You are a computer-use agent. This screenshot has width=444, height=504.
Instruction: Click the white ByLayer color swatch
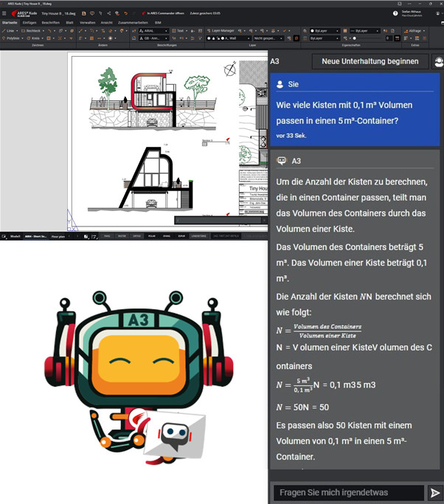click(312, 31)
